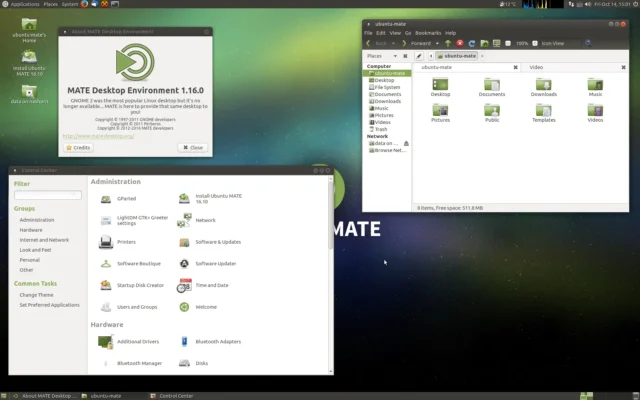Open the terminal launcher in top panel
Image resolution: width=640 pixels, height=400 pixels.
(115, 4)
